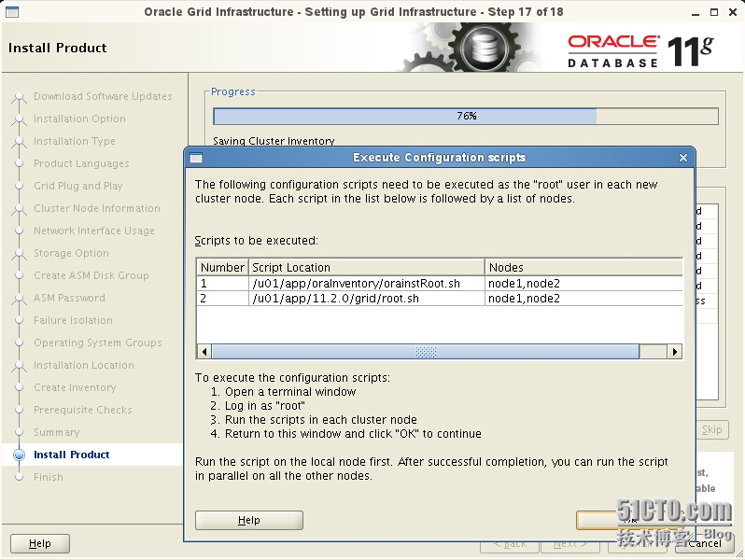Open the Finish step
745x560 pixels.
[48, 477]
